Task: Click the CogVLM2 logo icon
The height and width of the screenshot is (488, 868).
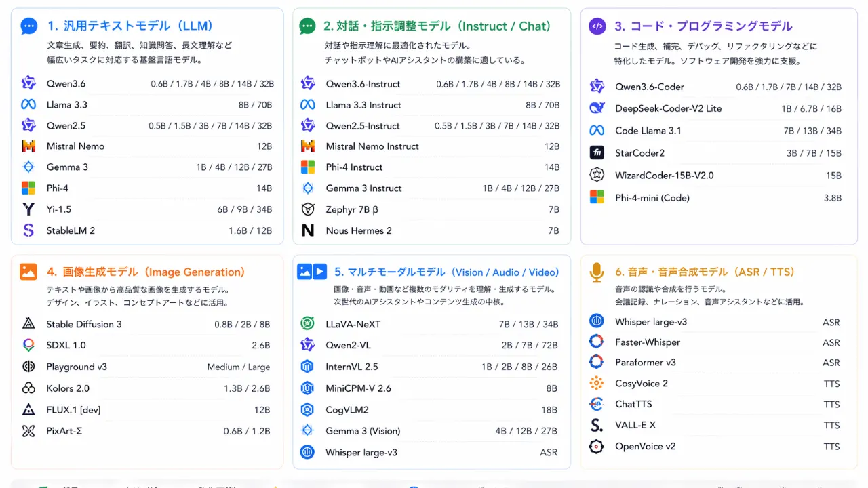Action: point(307,409)
